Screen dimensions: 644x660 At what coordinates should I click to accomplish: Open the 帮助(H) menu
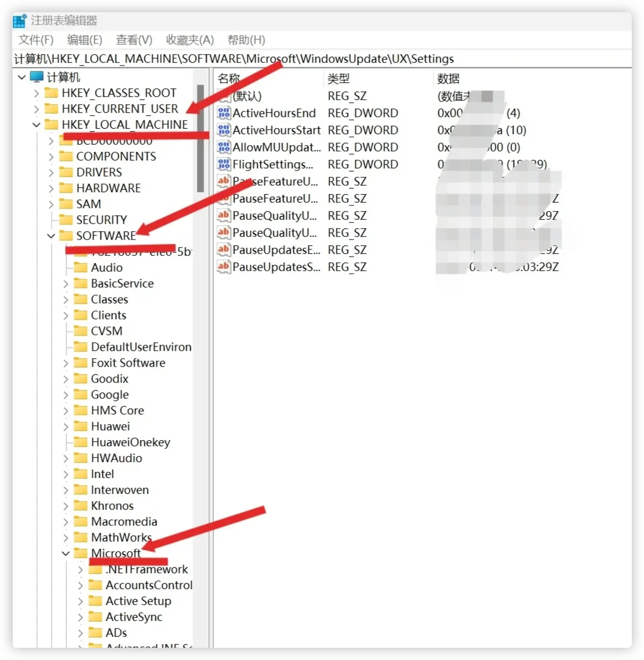pos(246,40)
